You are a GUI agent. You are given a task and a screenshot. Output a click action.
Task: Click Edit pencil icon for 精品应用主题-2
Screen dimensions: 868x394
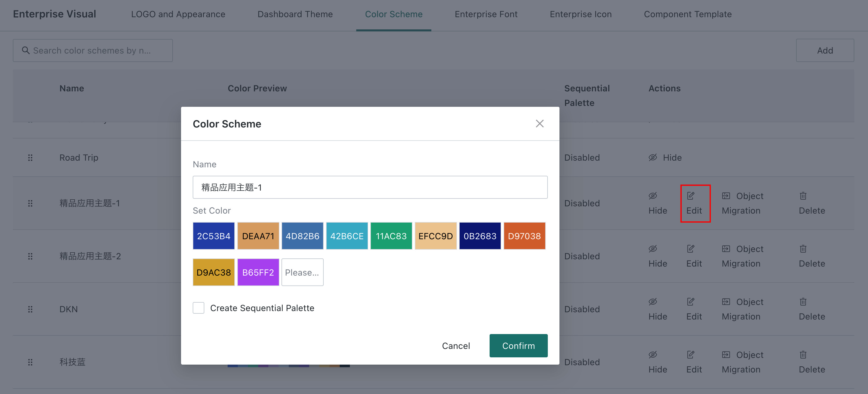click(690, 249)
